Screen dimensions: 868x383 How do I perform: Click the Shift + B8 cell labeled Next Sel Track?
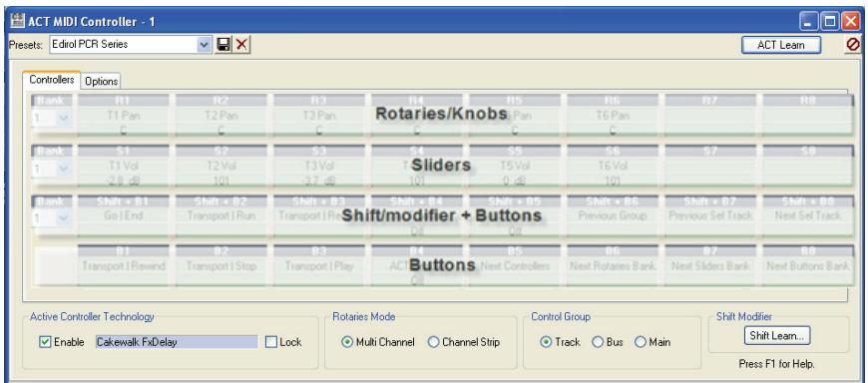808,216
